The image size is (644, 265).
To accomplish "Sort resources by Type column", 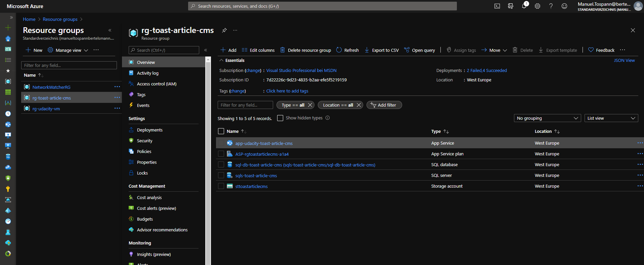I will pyautogui.click(x=440, y=131).
